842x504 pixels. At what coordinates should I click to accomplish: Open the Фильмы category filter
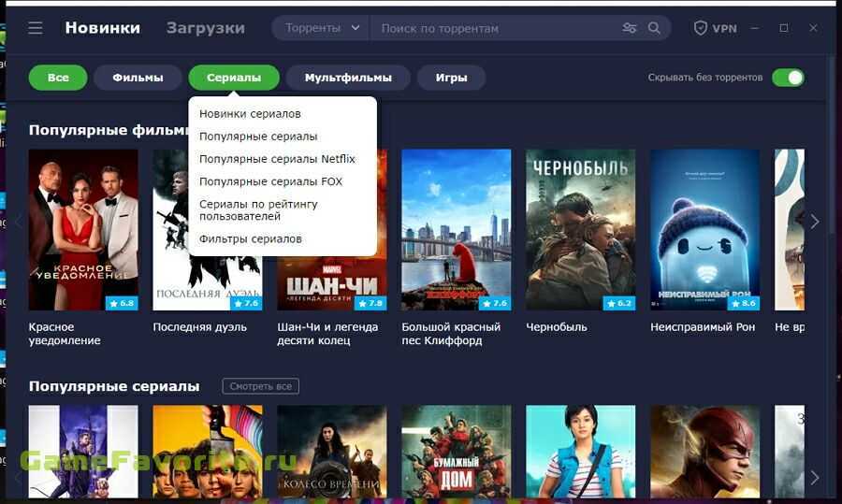tap(138, 78)
